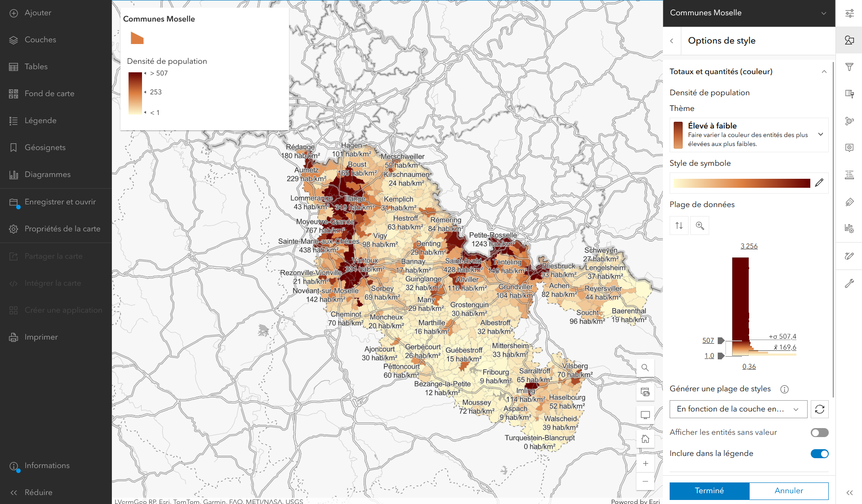The image size is (862, 504).
Task: Show info for Générer une plage de styles
Action: [x=785, y=389]
